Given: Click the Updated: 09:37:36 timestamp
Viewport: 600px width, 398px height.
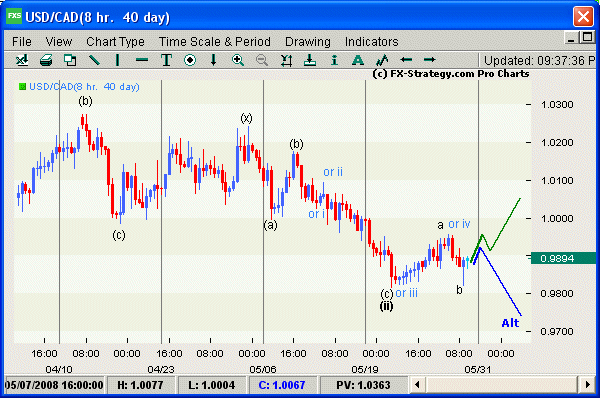Looking at the screenshot, I should 539,61.
